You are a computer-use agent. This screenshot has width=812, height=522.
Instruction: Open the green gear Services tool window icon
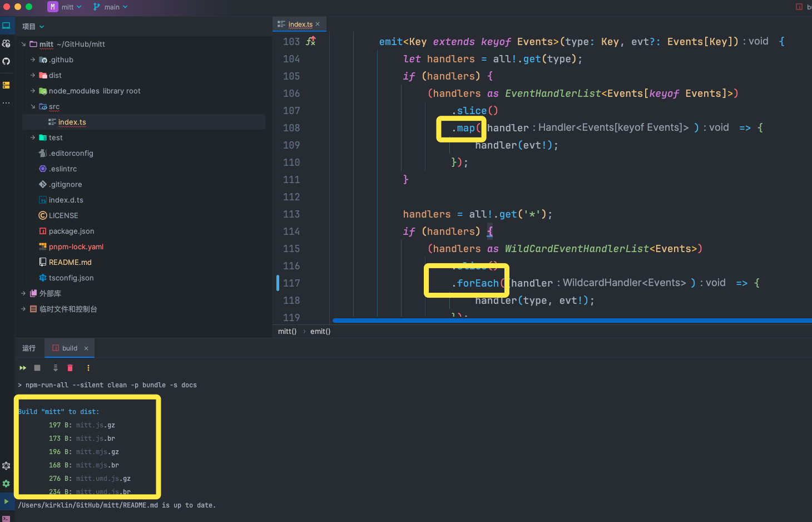point(6,484)
